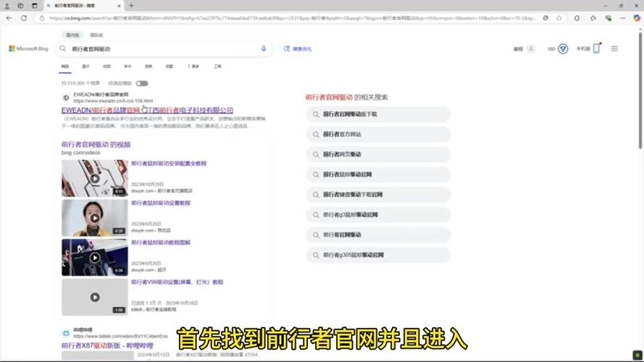Click related search 前行者g3鼠标驱动官网
The height and width of the screenshot is (362, 644).
pos(378,214)
